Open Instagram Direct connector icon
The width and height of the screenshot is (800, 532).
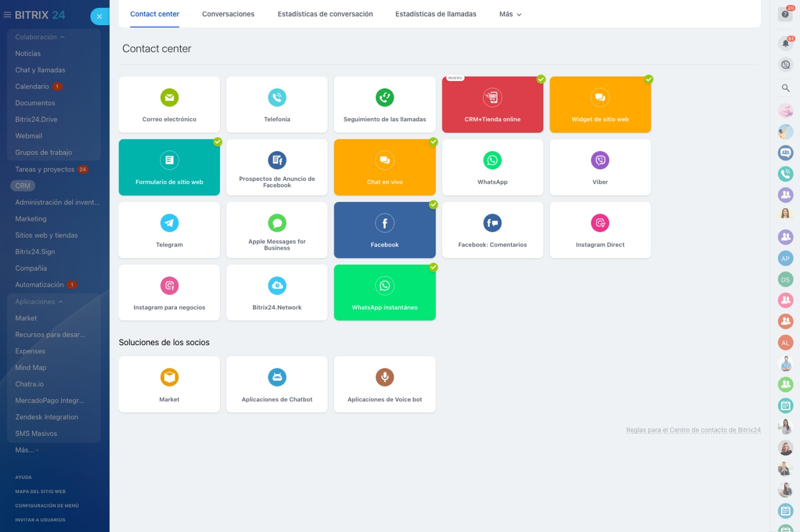pos(600,223)
